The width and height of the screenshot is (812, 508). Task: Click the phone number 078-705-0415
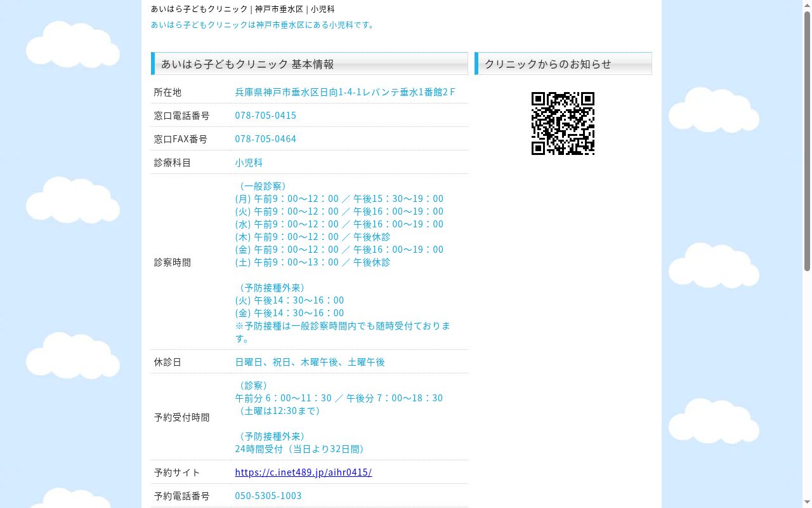[x=266, y=116]
